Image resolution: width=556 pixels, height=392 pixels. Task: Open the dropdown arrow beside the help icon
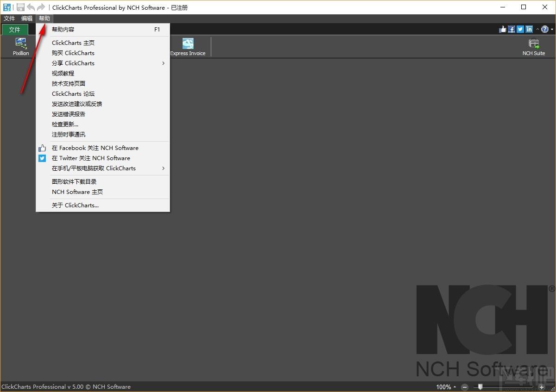tap(552, 29)
